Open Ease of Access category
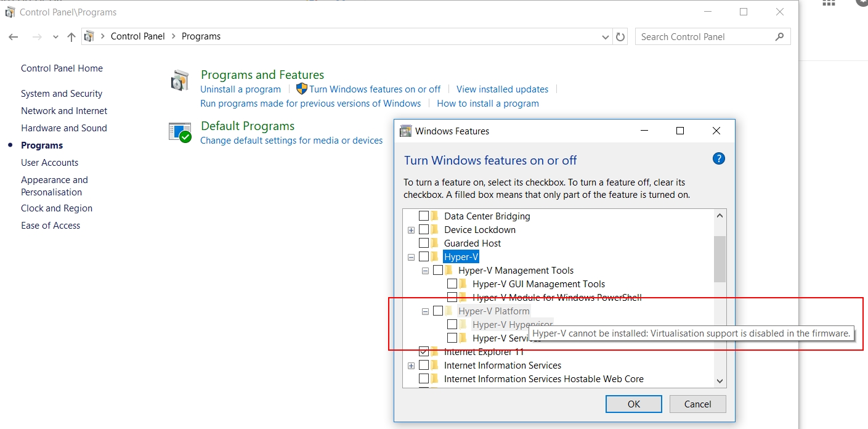 [x=51, y=226]
